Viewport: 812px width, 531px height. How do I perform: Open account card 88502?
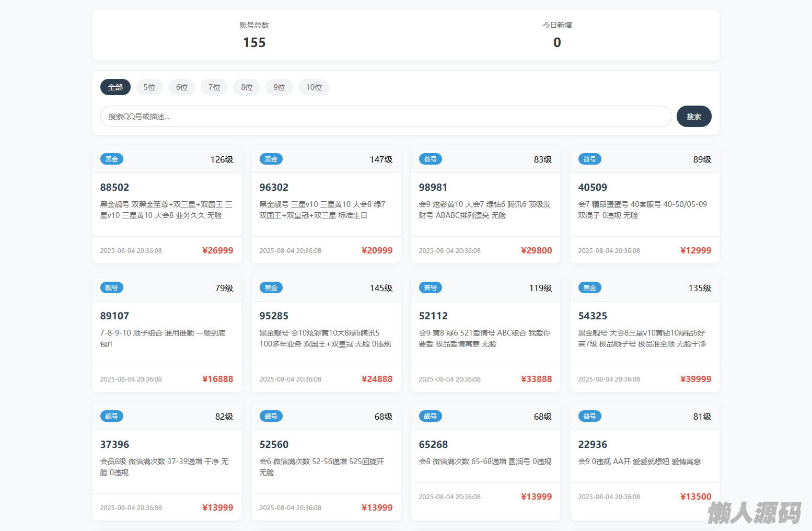(x=114, y=187)
